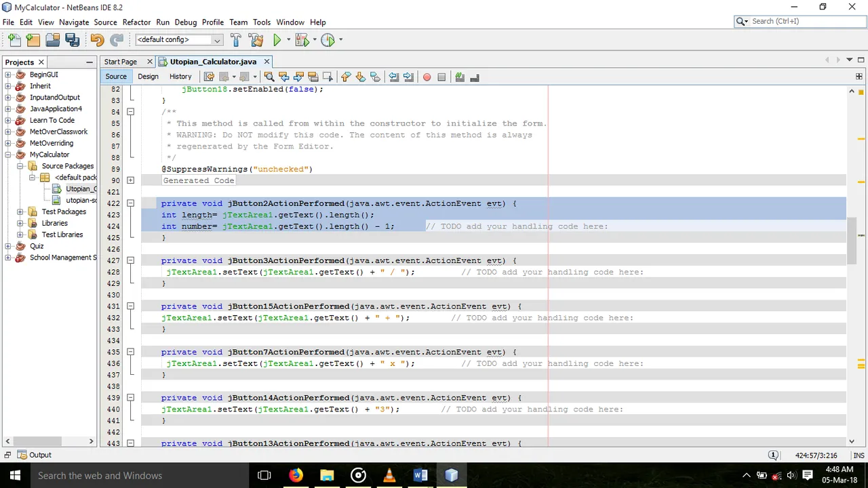Viewport: 868px width, 488px height.
Task: Jump to Next Bookmark icon
Action: (x=361, y=77)
